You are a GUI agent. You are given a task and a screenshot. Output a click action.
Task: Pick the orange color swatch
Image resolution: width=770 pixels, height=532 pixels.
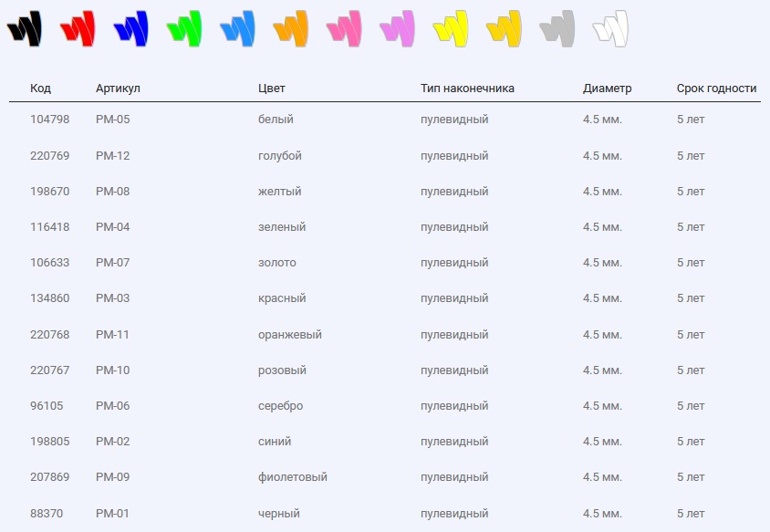(291, 28)
